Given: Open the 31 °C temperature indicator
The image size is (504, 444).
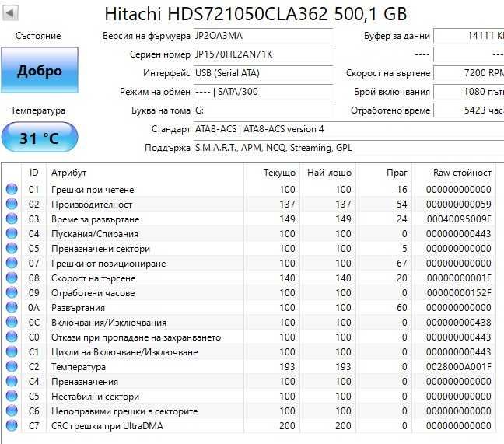Looking at the screenshot, I should (x=40, y=137).
